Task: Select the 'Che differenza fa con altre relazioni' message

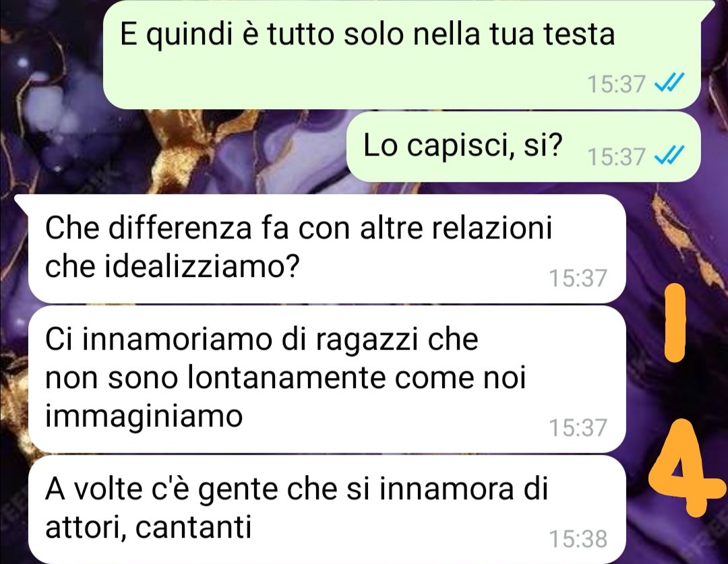Action: 328,249
